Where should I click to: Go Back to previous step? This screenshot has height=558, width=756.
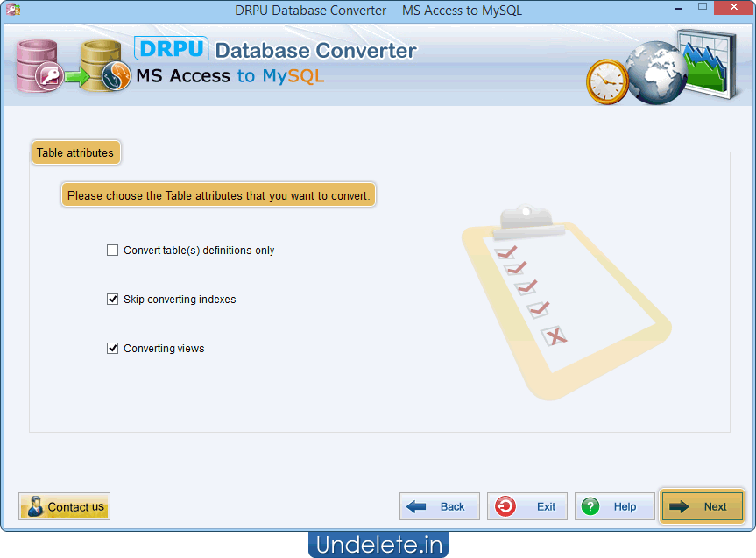click(x=439, y=506)
